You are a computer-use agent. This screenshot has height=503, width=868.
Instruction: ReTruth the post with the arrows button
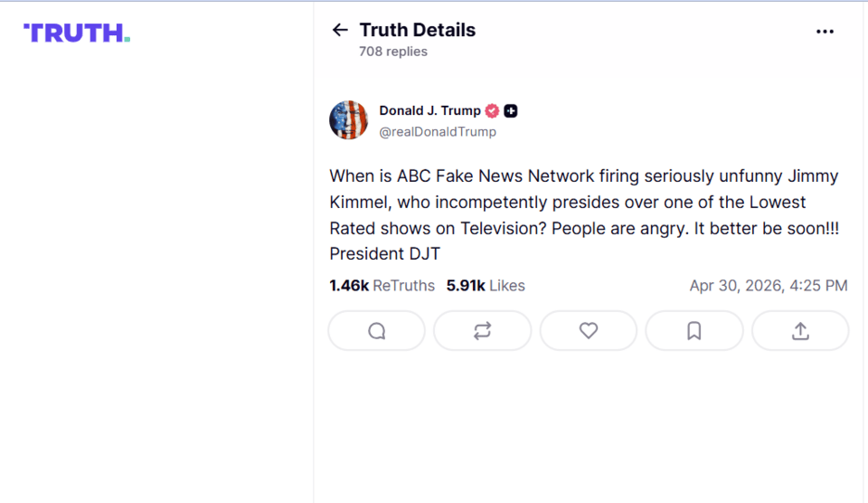[x=482, y=331]
